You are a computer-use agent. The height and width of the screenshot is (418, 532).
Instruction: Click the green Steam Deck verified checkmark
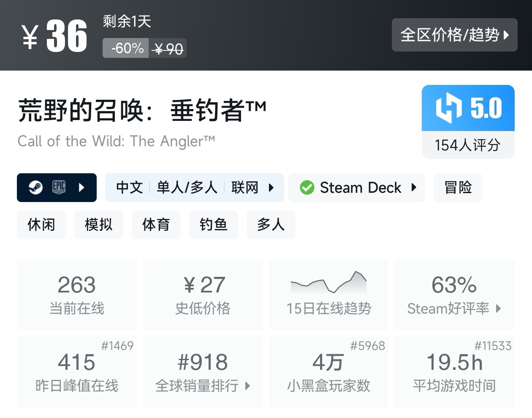[307, 187]
